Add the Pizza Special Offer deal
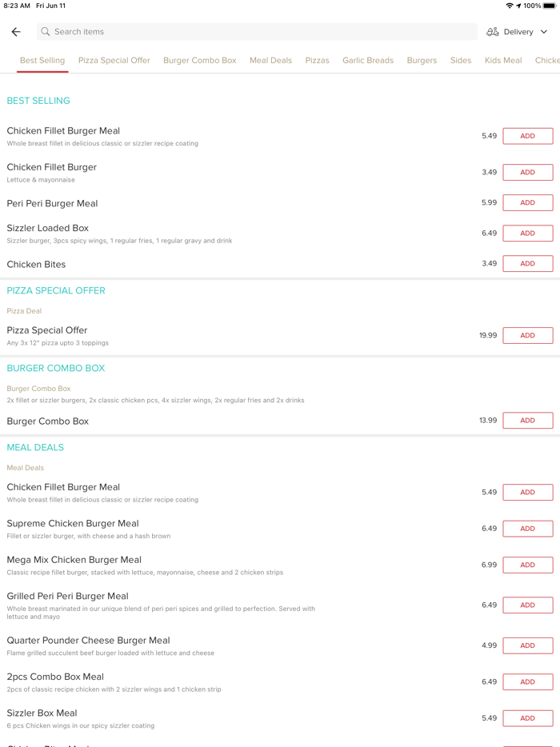This screenshot has width=560, height=747. [x=527, y=336]
